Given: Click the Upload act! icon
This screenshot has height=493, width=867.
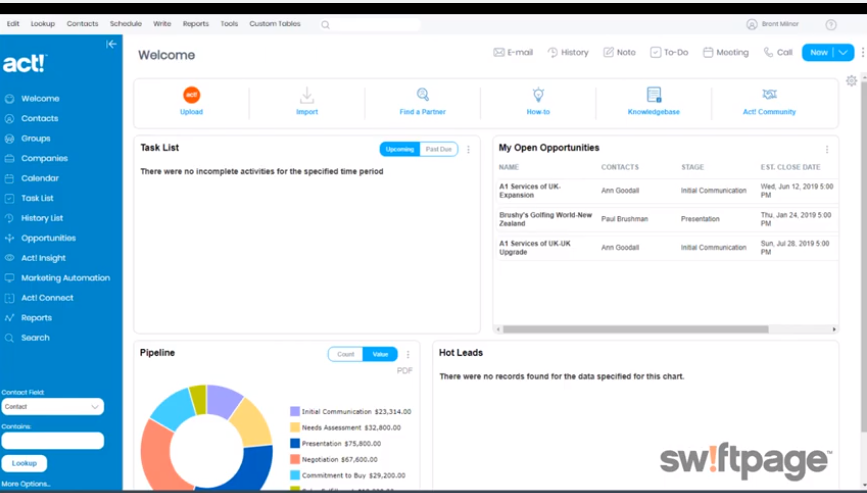Looking at the screenshot, I should (191, 95).
